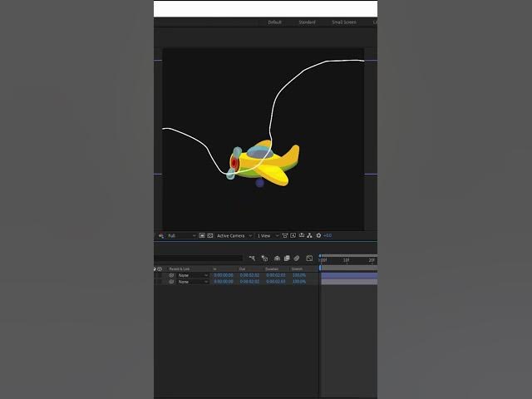Open the Active Camera dropdown
The height and width of the screenshot is (399, 532).
(234, 235)
